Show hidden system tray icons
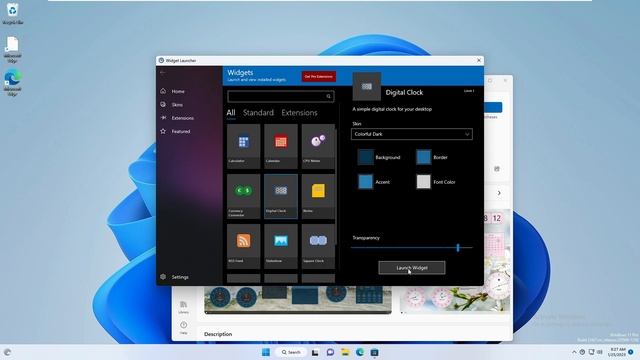640x360 pixels. 574,352
